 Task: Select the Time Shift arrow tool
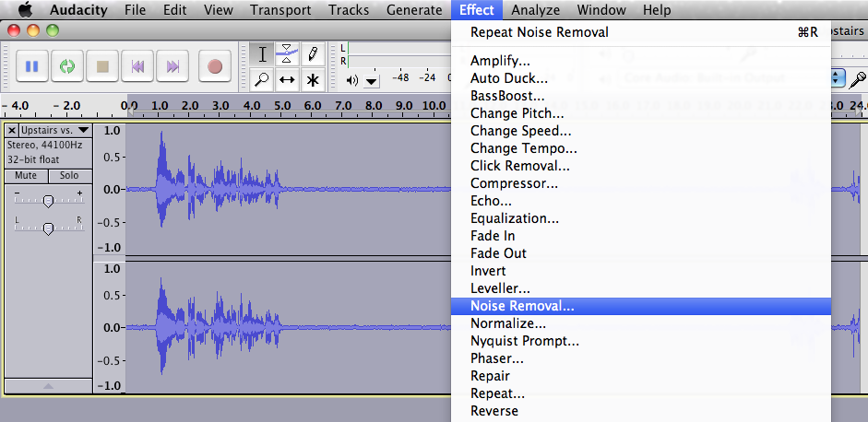[x=288, y=79]
